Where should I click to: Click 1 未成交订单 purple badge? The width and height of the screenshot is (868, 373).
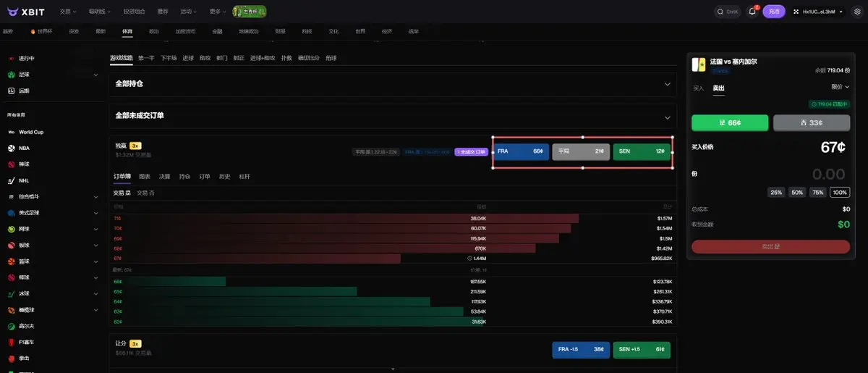(472, 152)
